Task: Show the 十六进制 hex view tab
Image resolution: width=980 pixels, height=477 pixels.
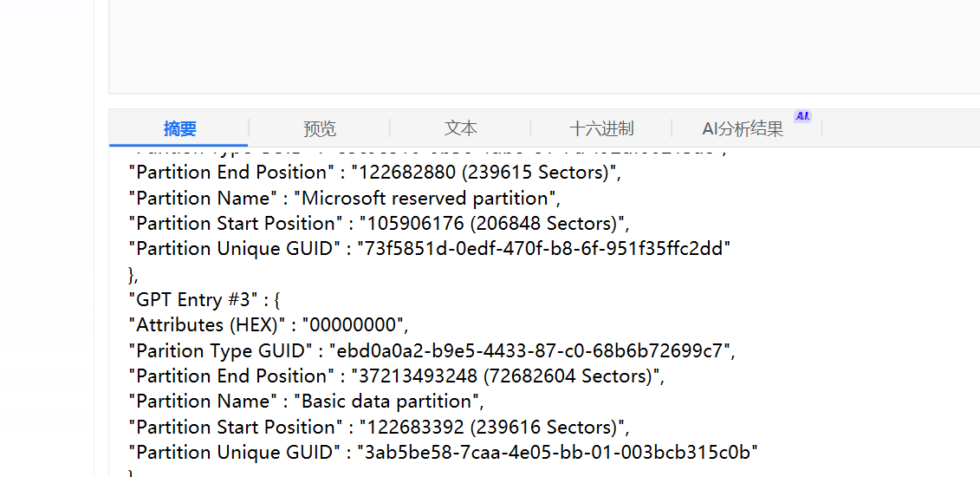Action: pos(601,128)
